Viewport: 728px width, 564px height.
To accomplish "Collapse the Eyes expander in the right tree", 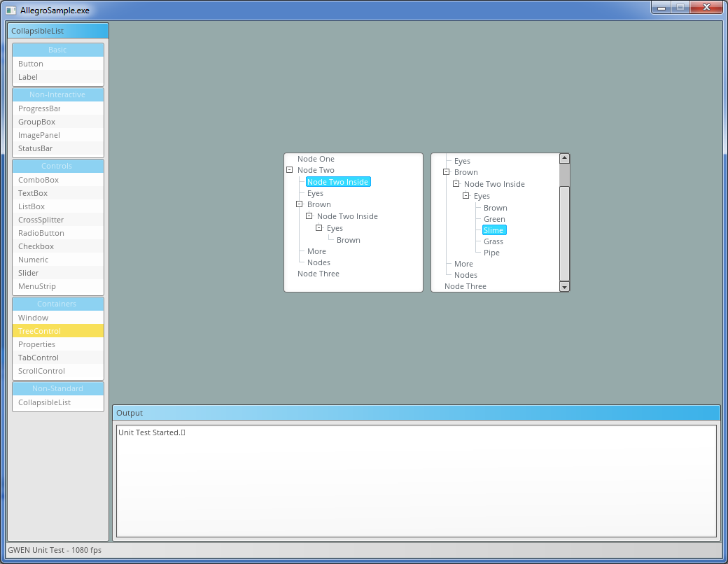I will pyautogui.click(x=465, y=196).
